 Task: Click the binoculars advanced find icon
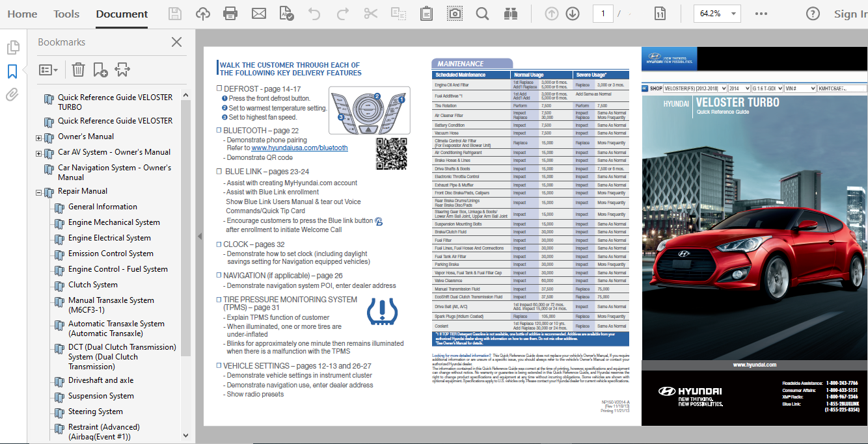tap(510, 14)
